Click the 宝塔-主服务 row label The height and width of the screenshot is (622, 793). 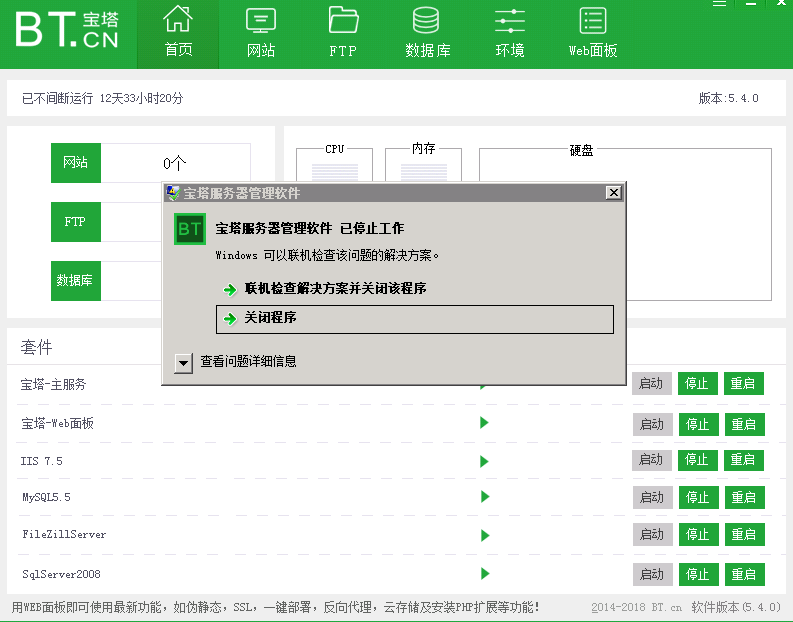53,385
